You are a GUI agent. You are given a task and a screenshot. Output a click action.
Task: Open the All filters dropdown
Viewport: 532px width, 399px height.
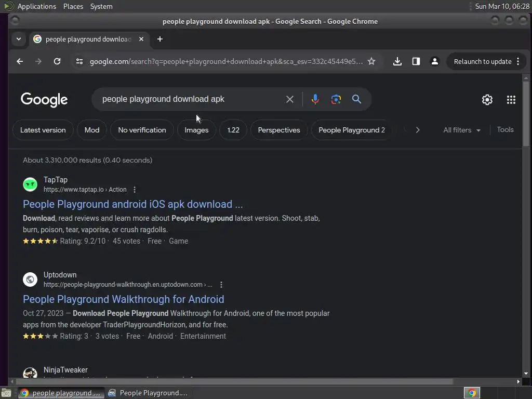point(462,130)
